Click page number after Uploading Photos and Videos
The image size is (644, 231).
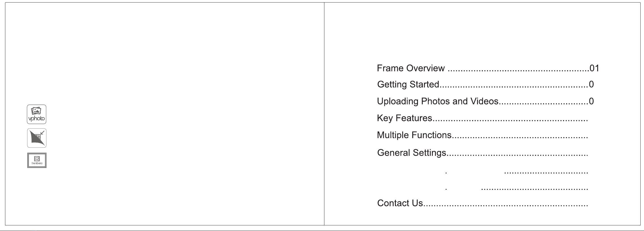(x=591, y=101)
